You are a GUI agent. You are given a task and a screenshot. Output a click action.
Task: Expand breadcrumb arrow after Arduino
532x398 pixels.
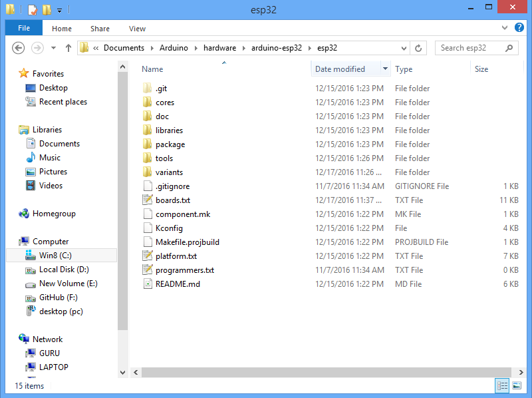(196, 48)
